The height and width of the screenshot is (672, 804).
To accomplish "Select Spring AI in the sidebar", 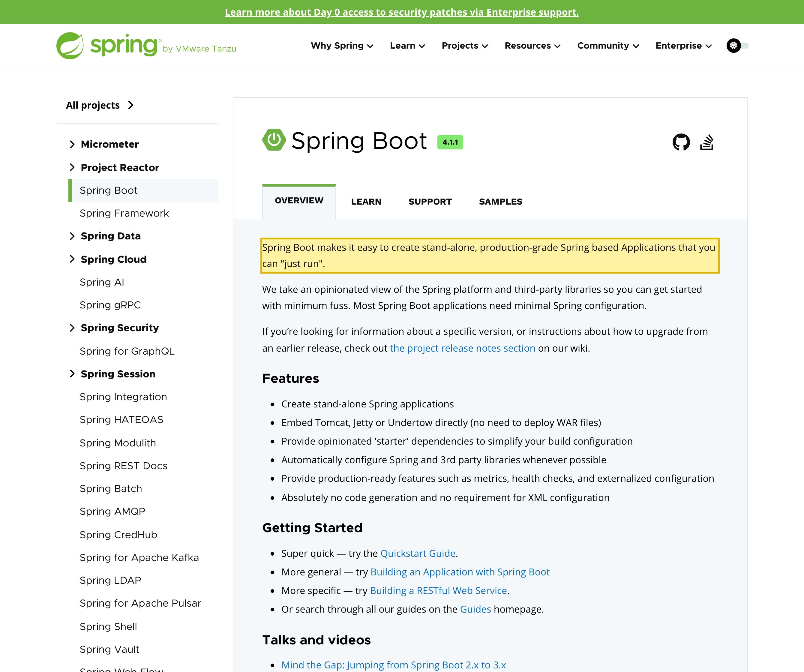I will pos(102,282).
